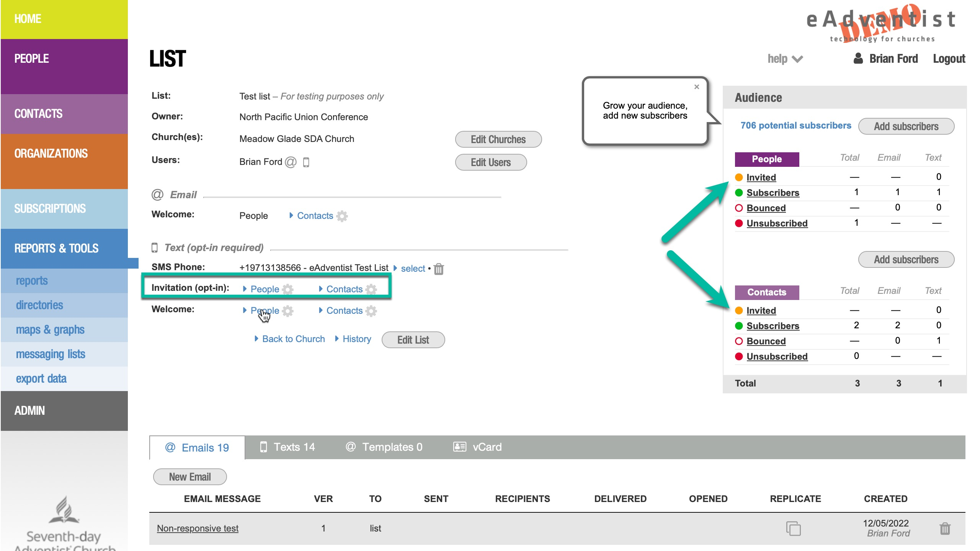Click replicate icon for Non-responsive test email
The image size is (980, 551).
point(793,528)
